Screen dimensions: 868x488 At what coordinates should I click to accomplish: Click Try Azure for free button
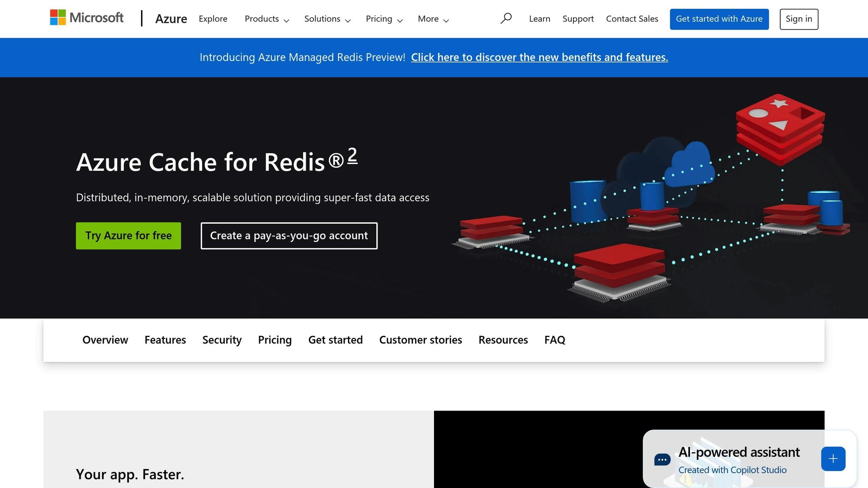click(x=128, y=236)
